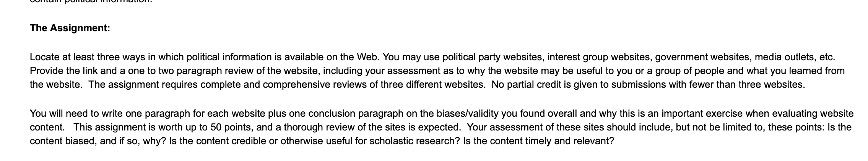
Task: Click the words "You will need to write"
Action: coord(77,114)
